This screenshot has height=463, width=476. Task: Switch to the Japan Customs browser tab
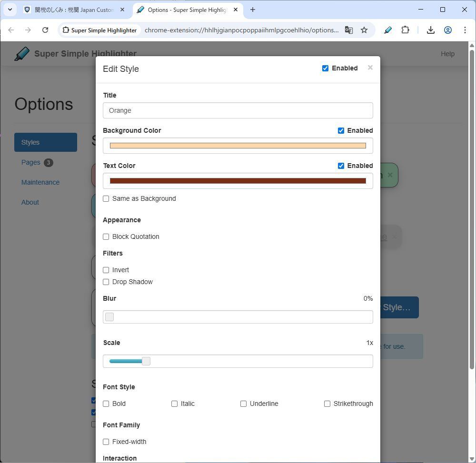point(74,10)
